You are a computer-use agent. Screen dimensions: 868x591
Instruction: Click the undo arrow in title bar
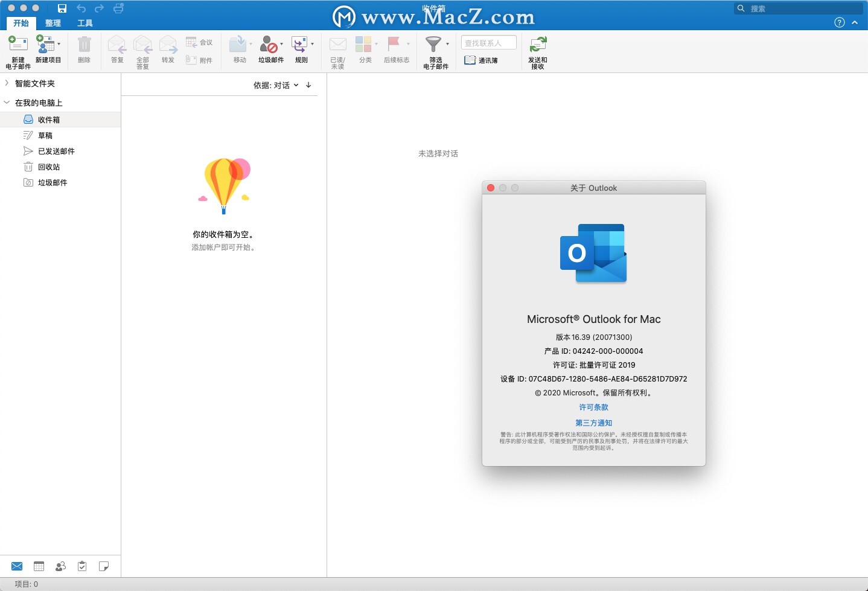[x=81, y=8]
